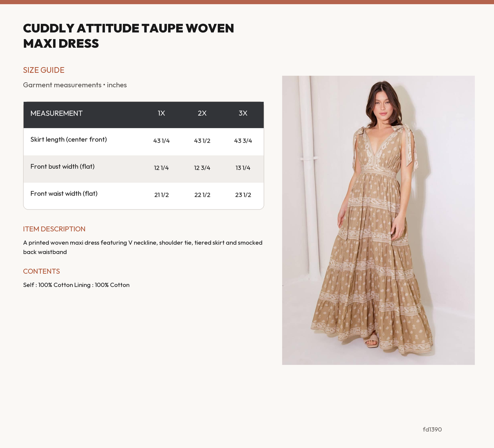494x448 pixels.
Task: Click the 43 1/2 skirt length value
Action: 202,141
